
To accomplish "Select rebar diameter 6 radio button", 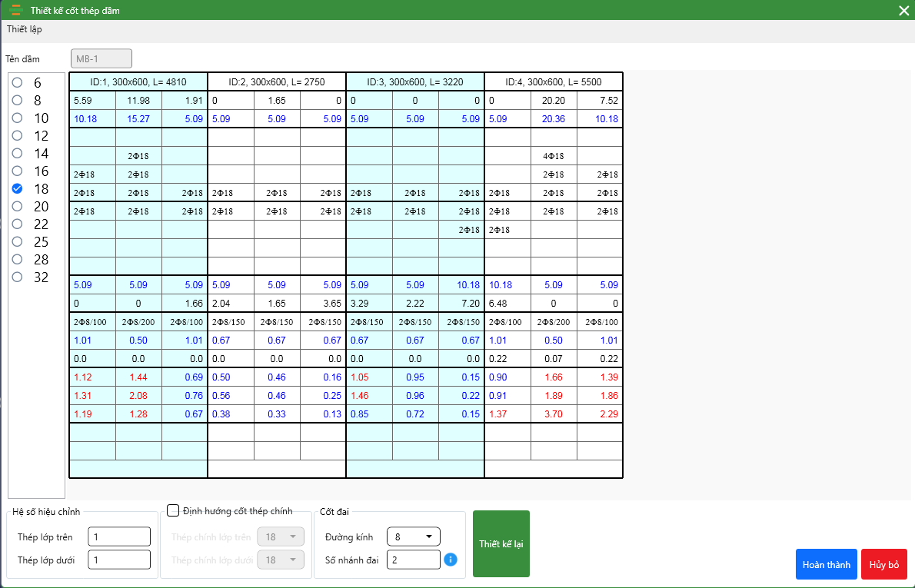I will (x=17, y=82).
